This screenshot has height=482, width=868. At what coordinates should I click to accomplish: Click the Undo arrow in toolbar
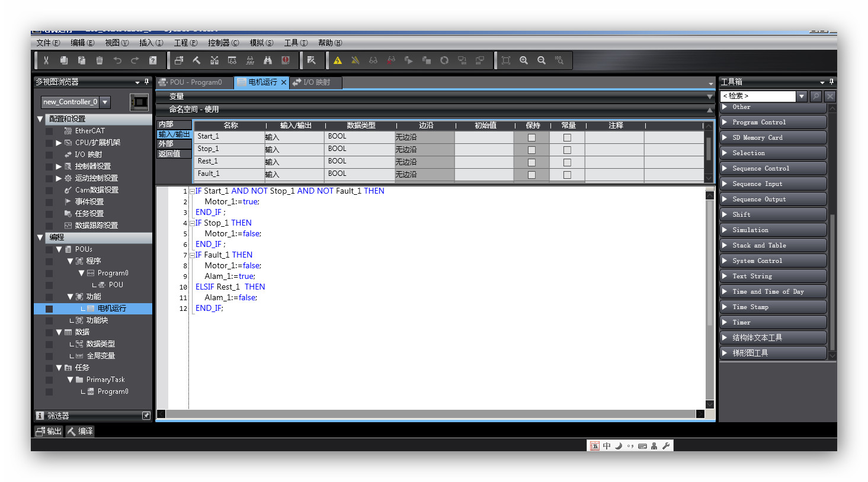tap(117, 60)
